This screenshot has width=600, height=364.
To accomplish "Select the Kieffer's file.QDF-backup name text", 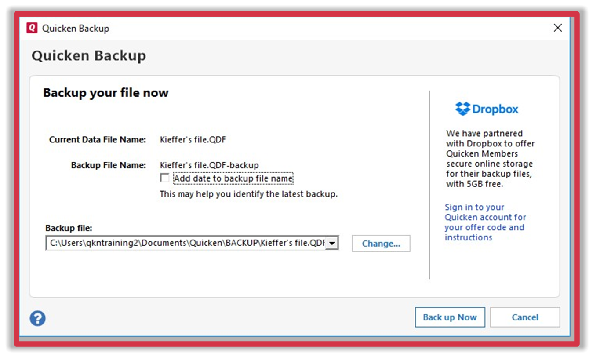I will click(x=209, y=165).
